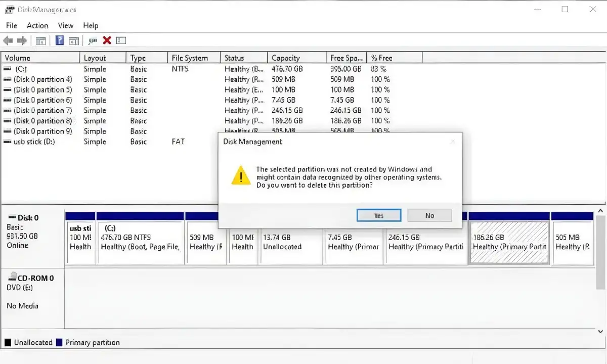Screen dimensions: 607x364
Task: Open the blue Help toolbar icon
Action: click(60, 40)
